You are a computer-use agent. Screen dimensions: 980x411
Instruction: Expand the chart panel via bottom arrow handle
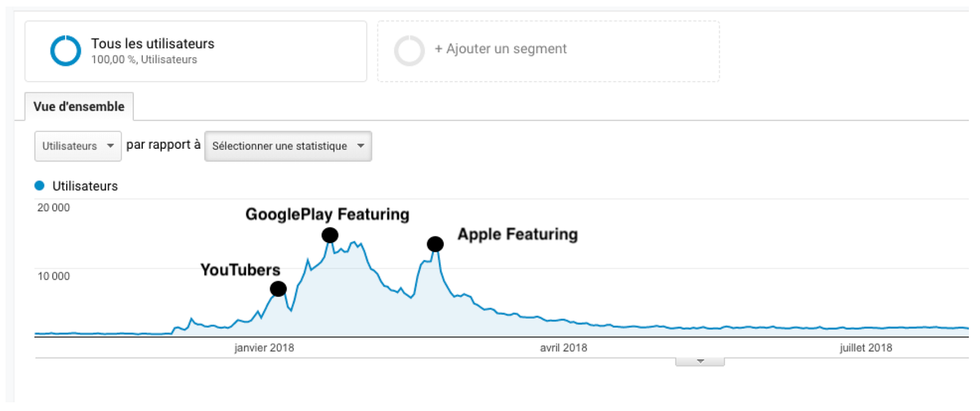point(699,361)
